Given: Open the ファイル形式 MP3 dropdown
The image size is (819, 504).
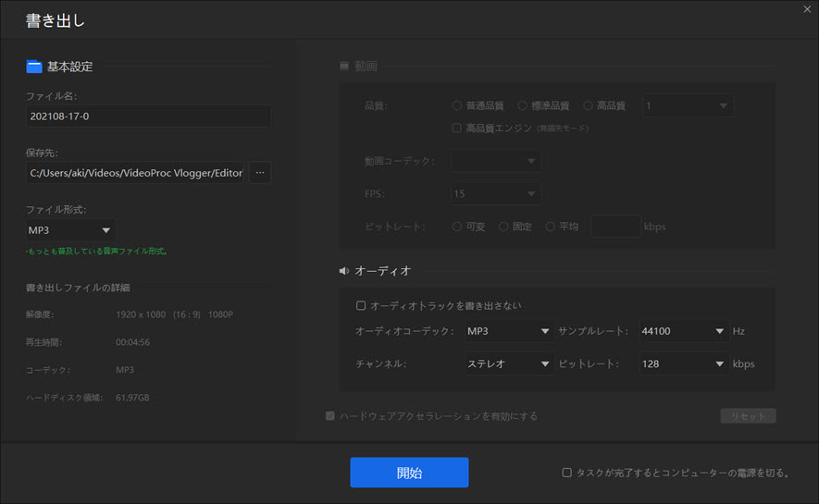Looking at the screenshot, I should pyautogui.click(x=70, y=230).
